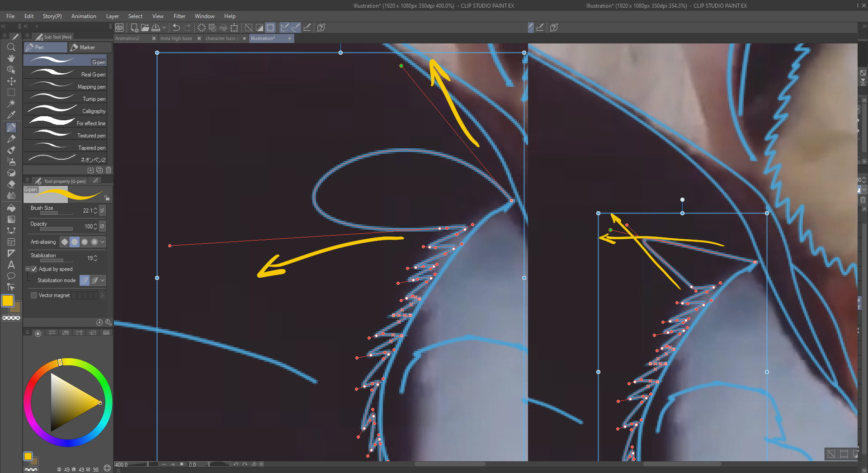Close the Animation2 tab

(x=154, y=38)
